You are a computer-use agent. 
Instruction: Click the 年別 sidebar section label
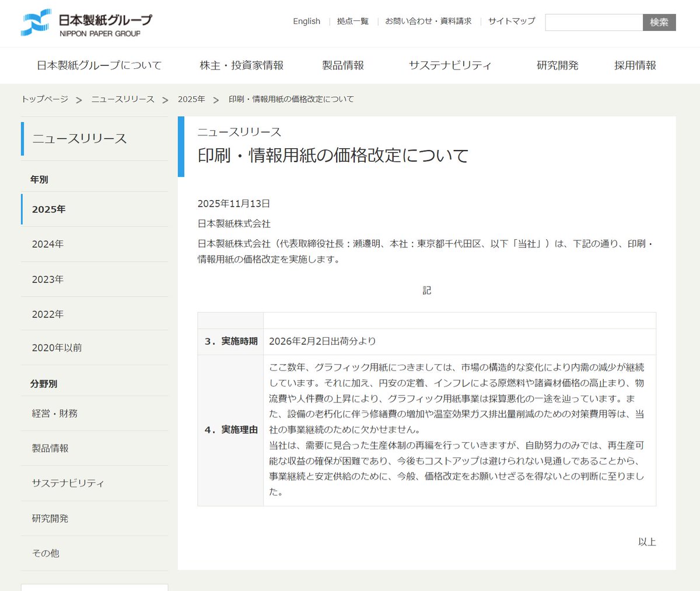point(39,180)
